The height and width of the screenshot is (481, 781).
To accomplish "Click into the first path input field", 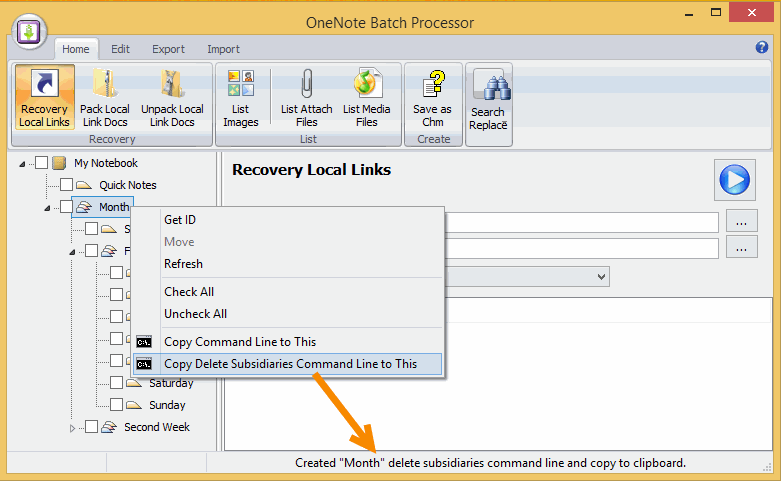I will (582, 222).
